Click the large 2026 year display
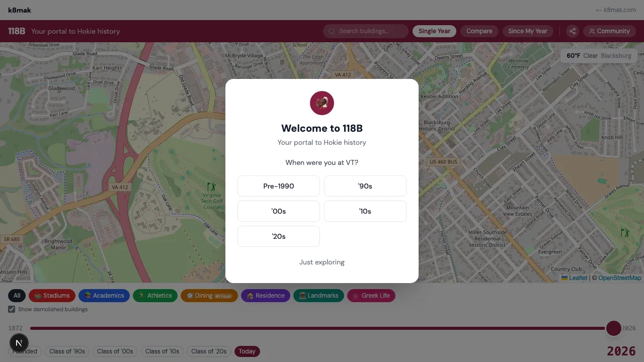The image size is (644, 362). (621, 351)
